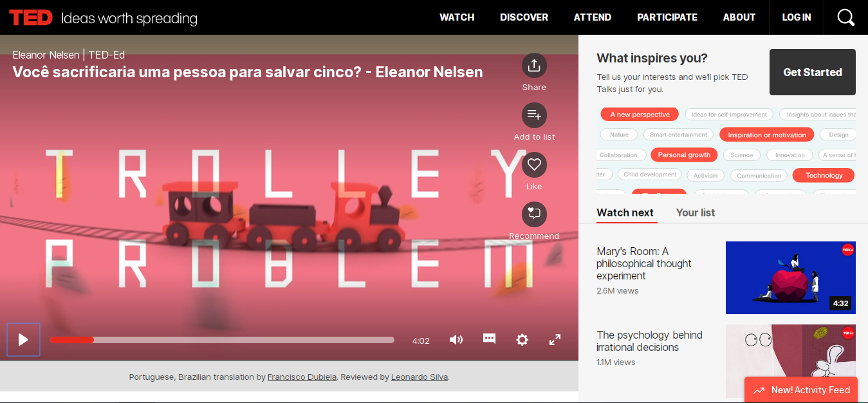Screen dimensions: 868x403
Task: Mute the video volume icon
Action: click(x=456, y=340)
